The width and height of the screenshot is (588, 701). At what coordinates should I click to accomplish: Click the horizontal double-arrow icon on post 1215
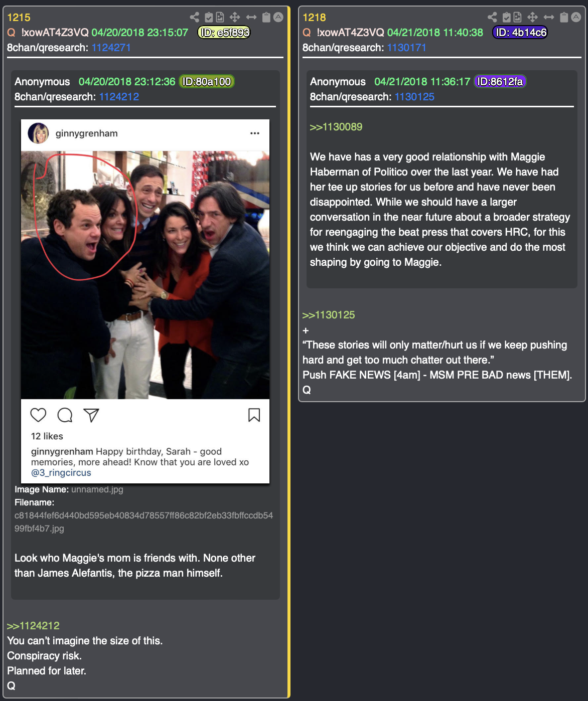click(251, 18)
